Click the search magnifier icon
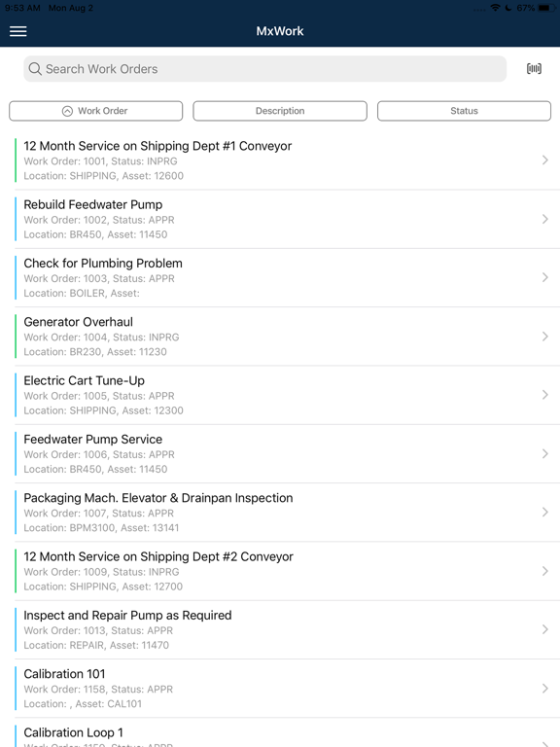 pos(35,69)
